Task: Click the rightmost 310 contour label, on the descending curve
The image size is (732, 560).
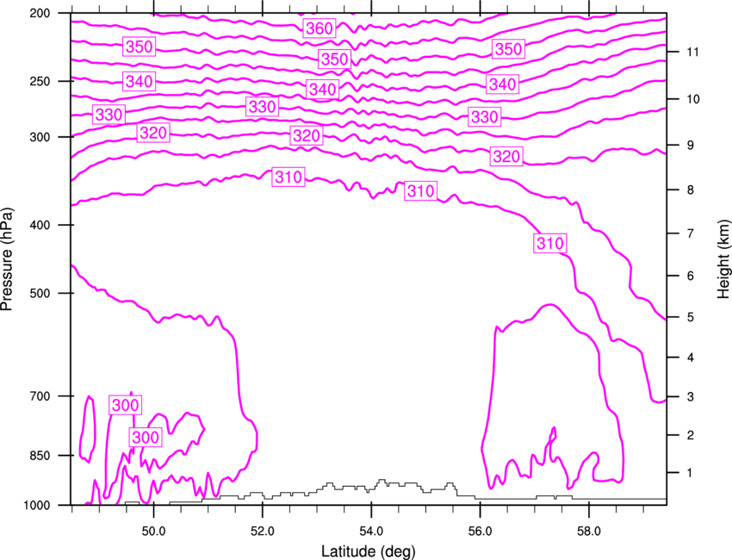Action: coord(550,243)
